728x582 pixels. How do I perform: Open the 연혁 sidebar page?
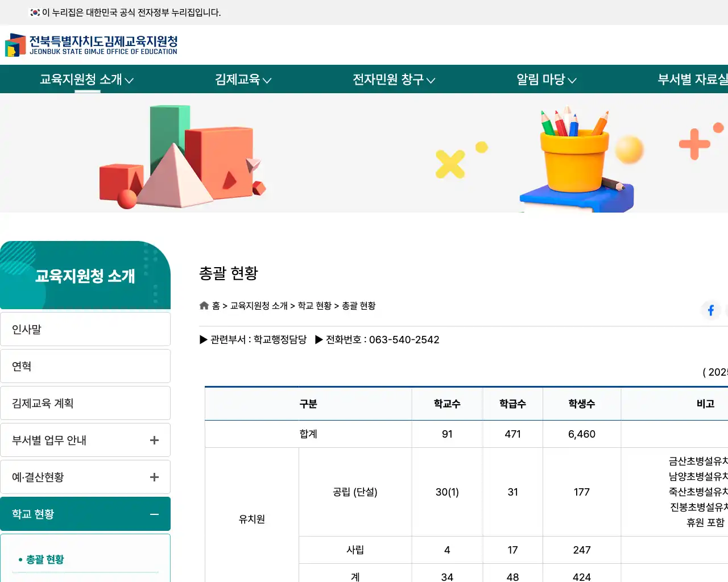tap(85, 365)
